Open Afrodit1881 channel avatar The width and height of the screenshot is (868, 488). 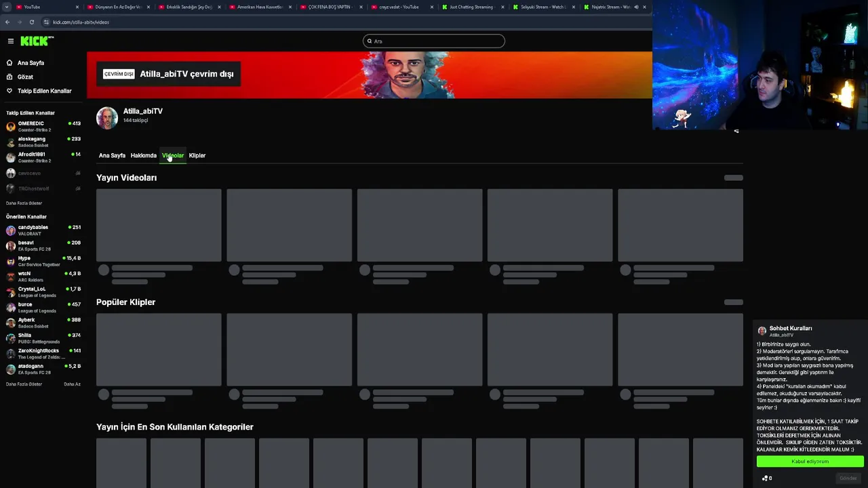pyautogui.click(x=10, y=158)
